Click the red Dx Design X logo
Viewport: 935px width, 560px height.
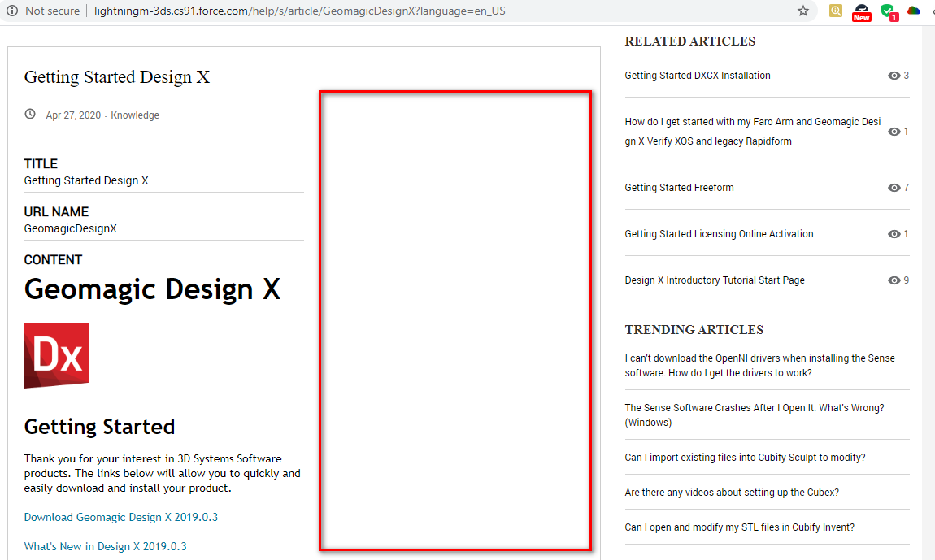tap(57, 356)
